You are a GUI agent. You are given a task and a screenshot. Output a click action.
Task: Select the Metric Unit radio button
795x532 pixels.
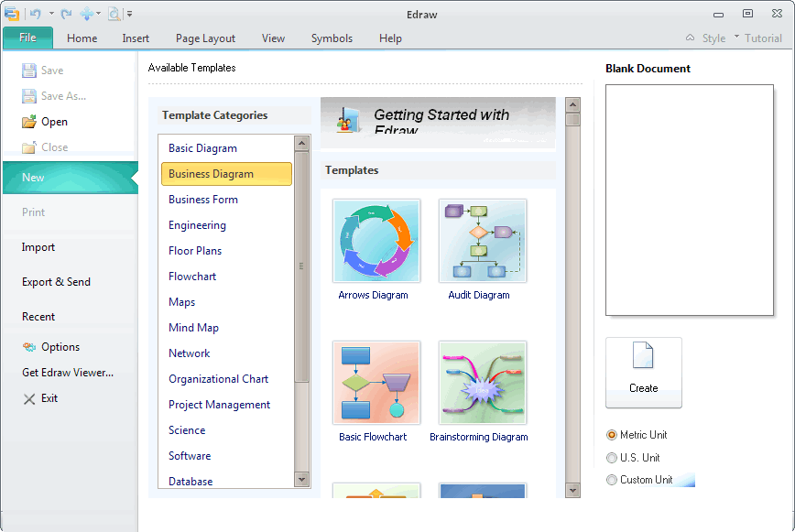[x=612, y=435]
